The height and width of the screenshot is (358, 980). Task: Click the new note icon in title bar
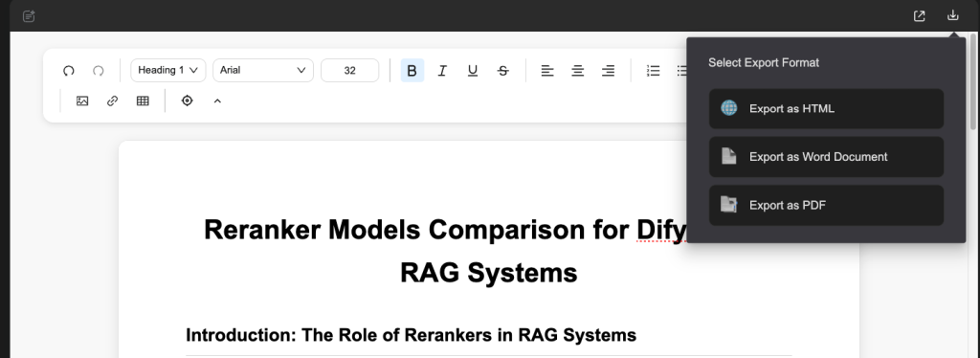pyautogui.click(x=29, y=16)
